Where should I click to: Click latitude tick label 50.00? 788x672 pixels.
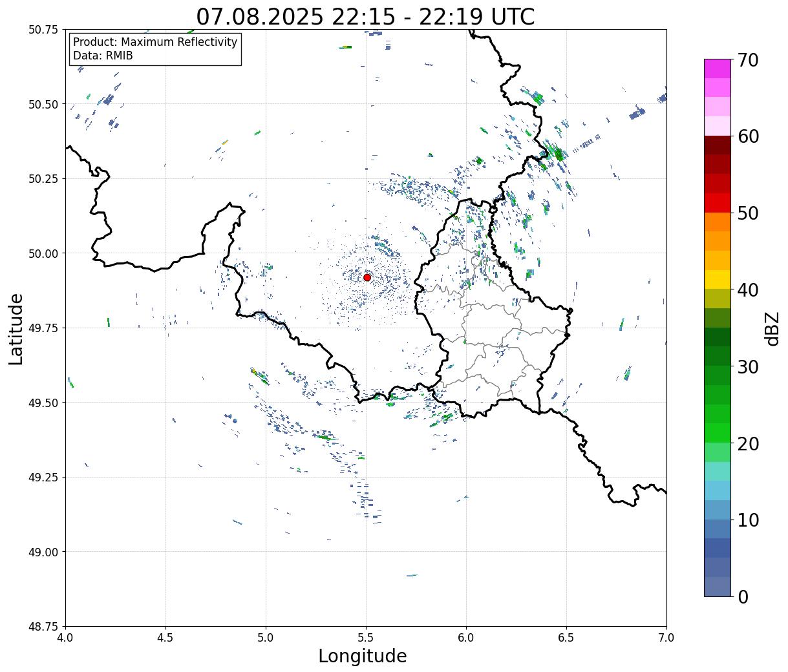pyautogui.click(x=43, y=253)
